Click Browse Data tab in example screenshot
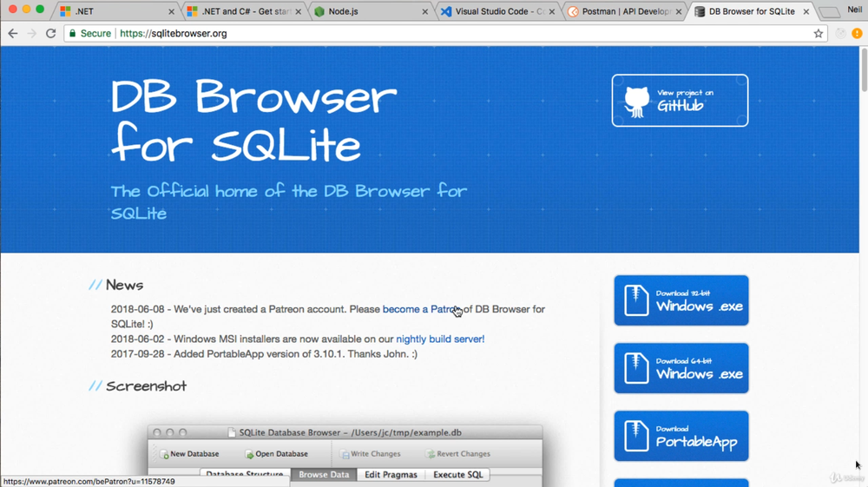 pos(324,475)
